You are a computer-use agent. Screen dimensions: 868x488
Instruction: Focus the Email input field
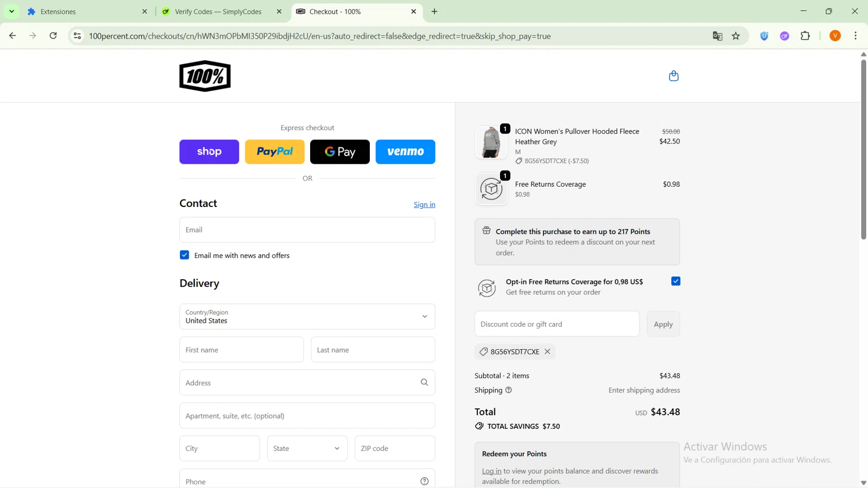click(x=307, y=230)
